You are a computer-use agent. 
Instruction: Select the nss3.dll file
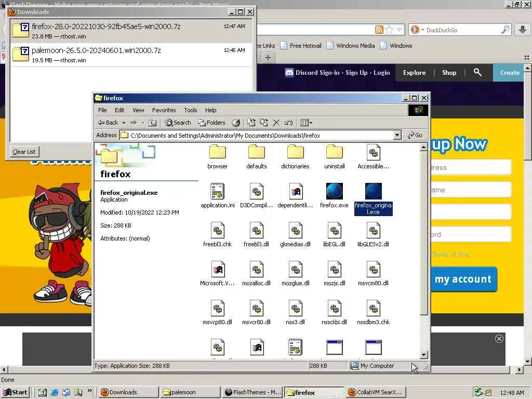coord(295,312)
